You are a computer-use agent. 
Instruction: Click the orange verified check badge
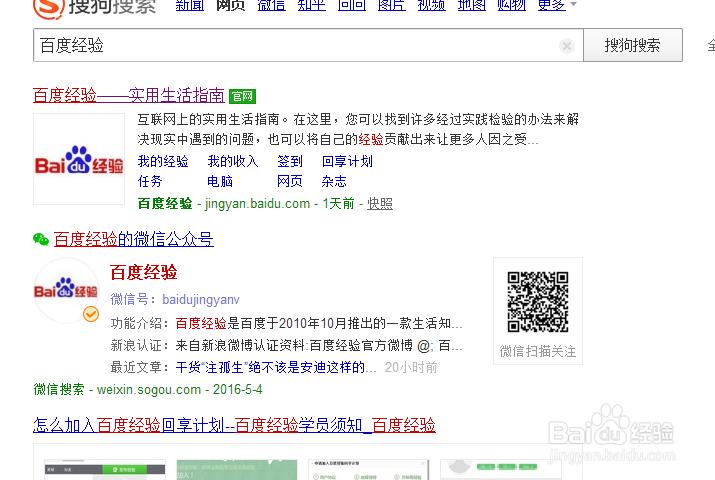point(91,314)
